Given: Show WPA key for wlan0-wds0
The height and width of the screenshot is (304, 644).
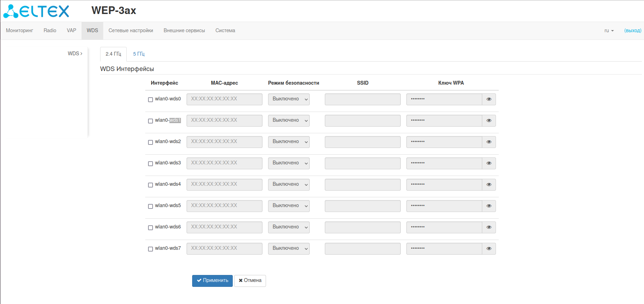Looking at the screenshot, I should (489, 99).
